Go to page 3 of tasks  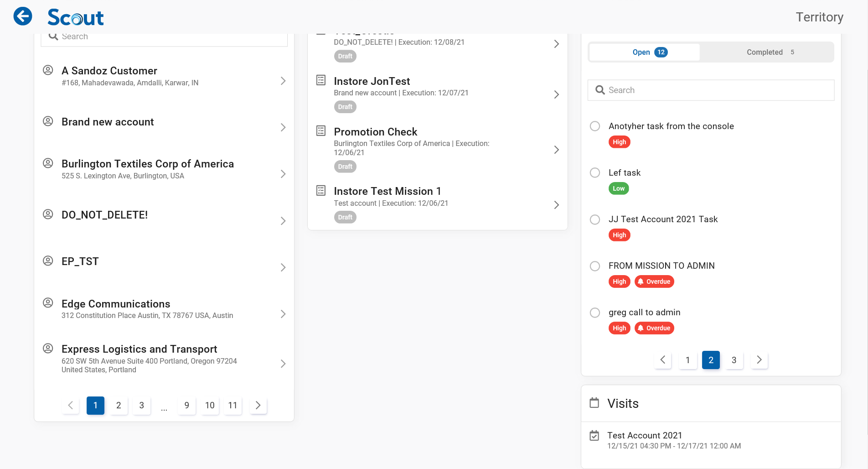[734, 360]
